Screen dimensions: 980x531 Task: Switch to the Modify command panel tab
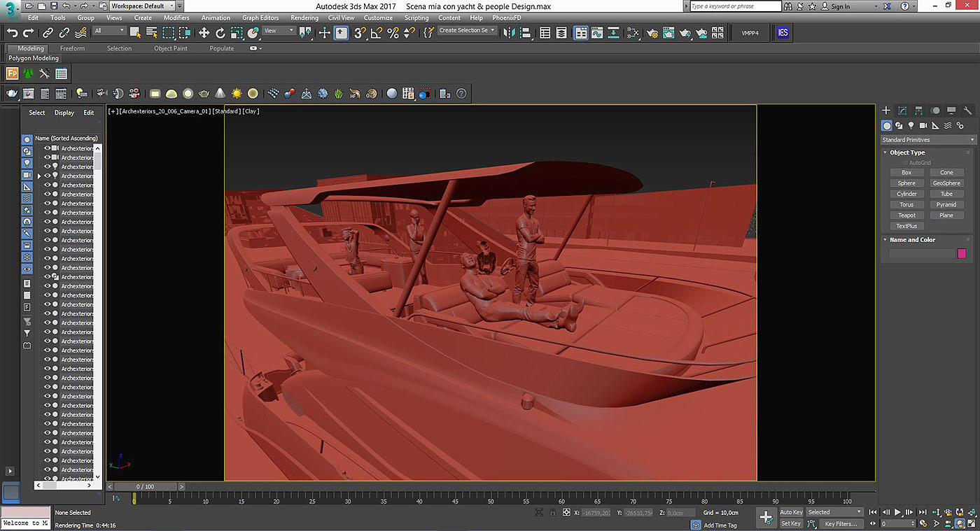coord(902,111)
